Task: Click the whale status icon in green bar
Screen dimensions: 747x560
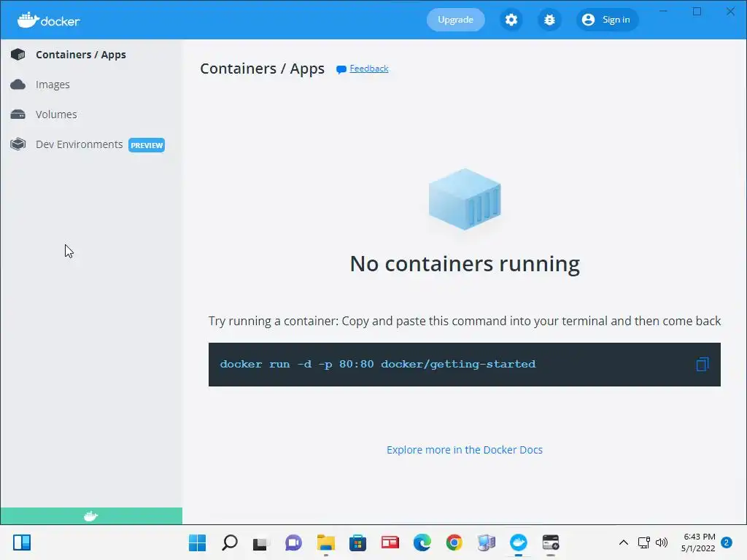Action: 90,516
